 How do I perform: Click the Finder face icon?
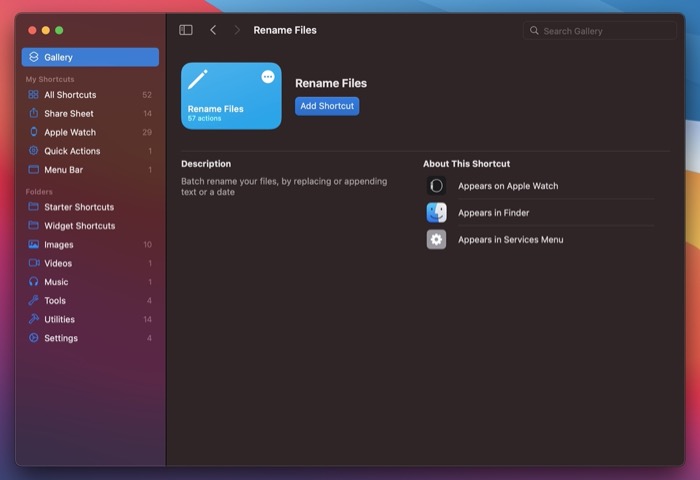[x=436, y=213]
